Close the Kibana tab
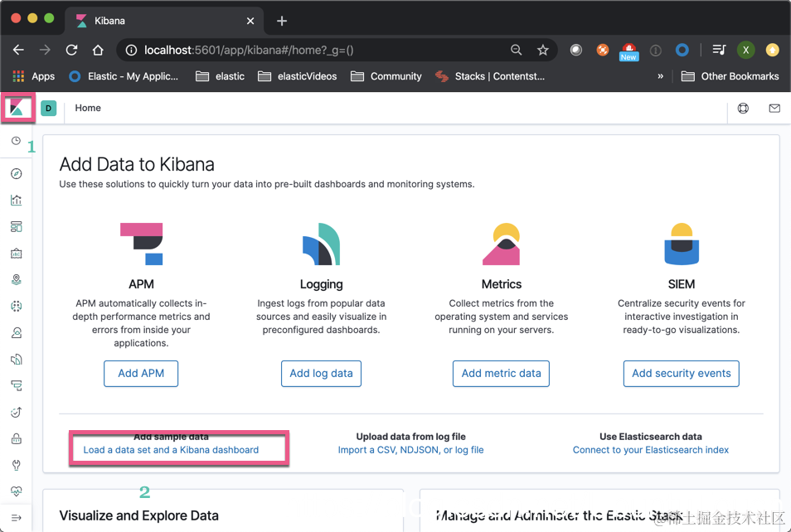Image resolution: width=791 pixels, height=532 pixels. tap(250, 21)
